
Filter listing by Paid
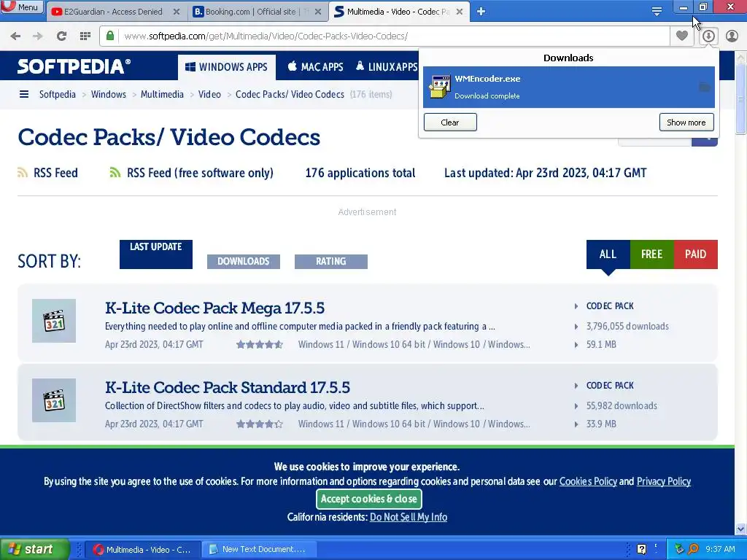pos(695,254)
